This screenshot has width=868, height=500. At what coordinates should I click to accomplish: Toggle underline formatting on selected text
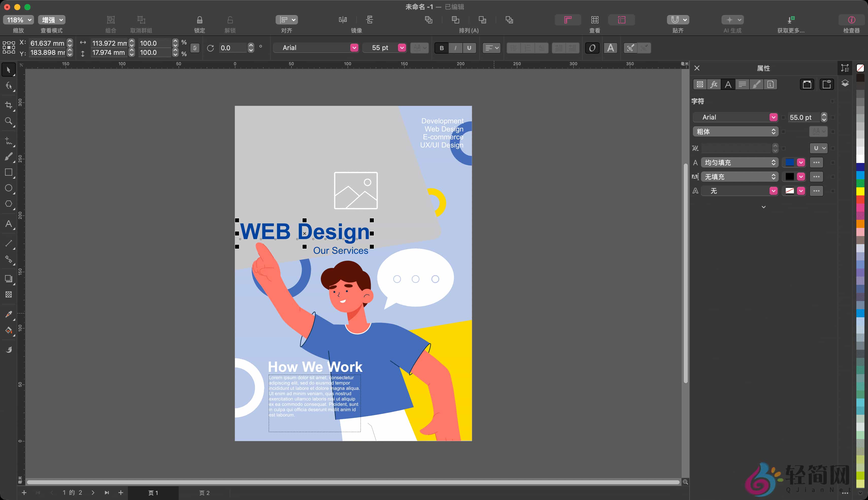pos(469,48)
